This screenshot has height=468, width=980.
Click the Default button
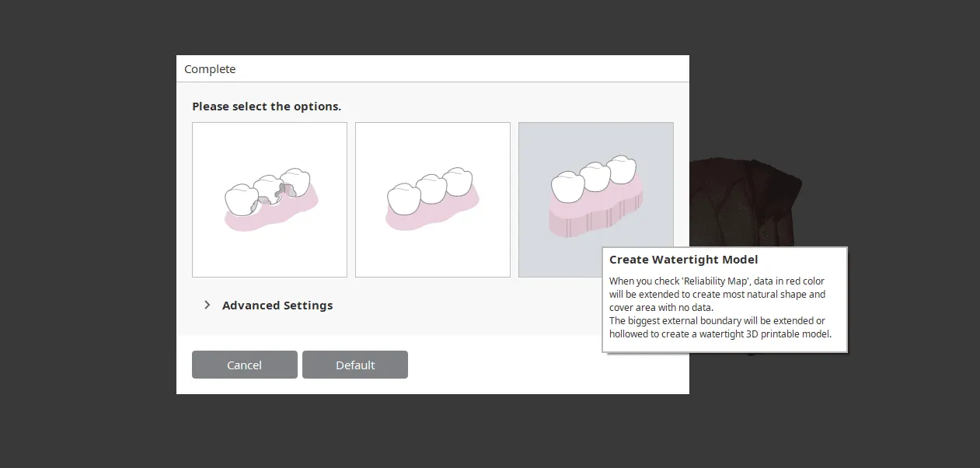(x=355, y=365)
